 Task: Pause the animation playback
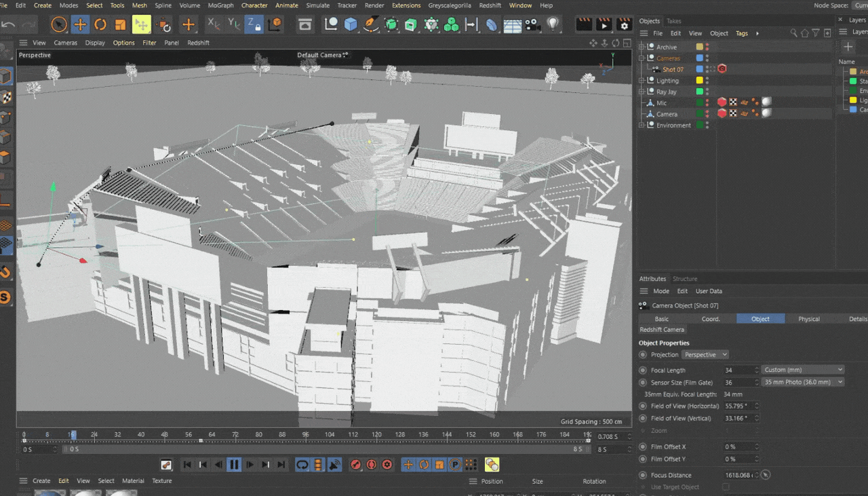pyautogui.click(x=234, y=465)
